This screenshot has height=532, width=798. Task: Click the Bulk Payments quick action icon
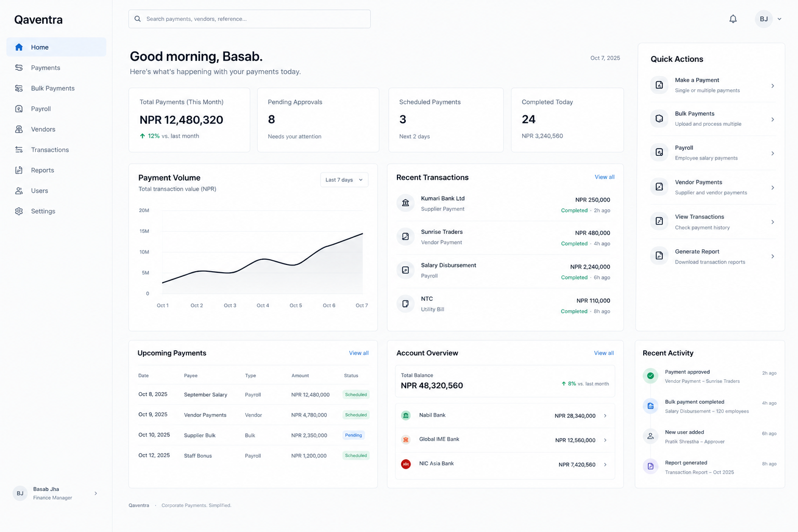pos(659,118)
